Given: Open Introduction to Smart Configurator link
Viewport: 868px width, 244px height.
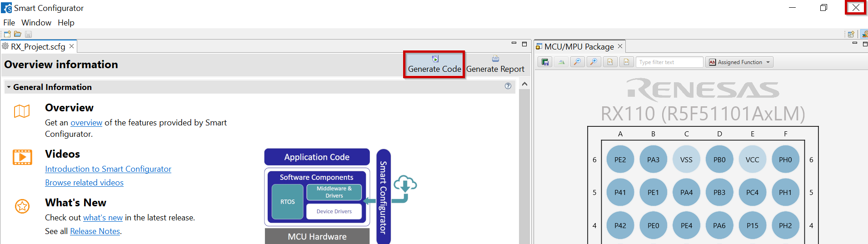Looking at the screenshot, I should [108, 169].
